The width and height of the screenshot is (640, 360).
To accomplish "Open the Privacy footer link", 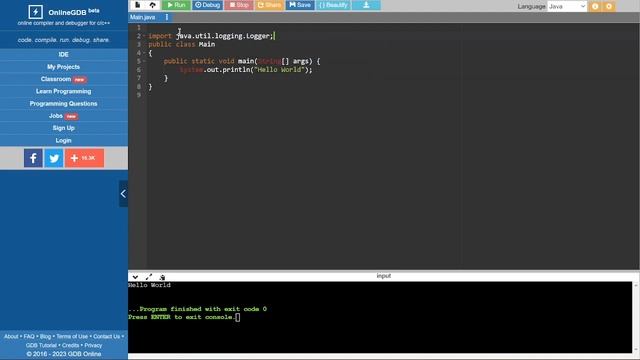I will coord(93,345).
